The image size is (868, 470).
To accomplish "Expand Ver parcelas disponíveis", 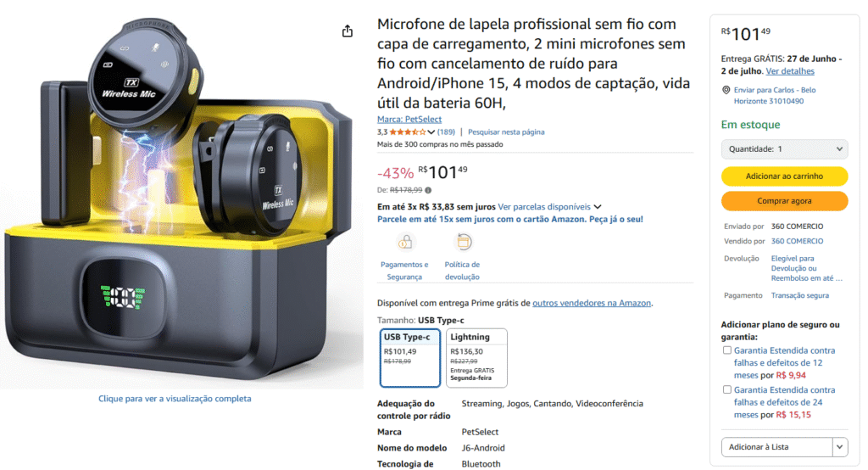I will click(x=549, y=207).
